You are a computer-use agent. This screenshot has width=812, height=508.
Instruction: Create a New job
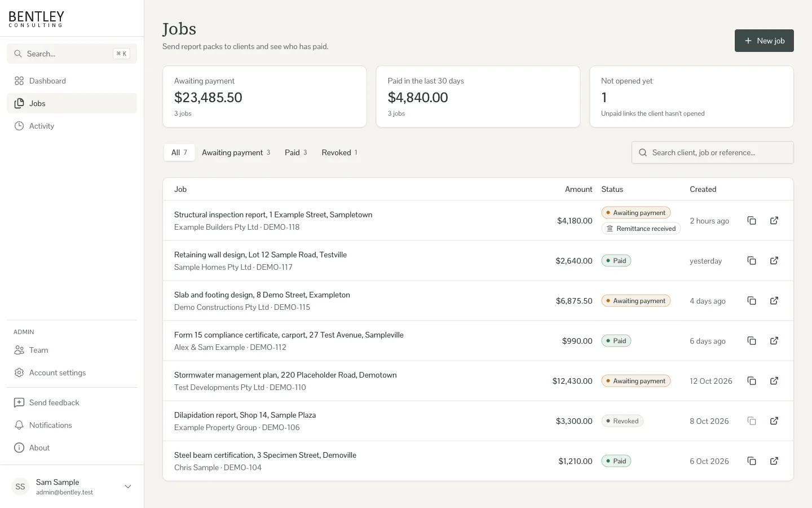[764, 41]
